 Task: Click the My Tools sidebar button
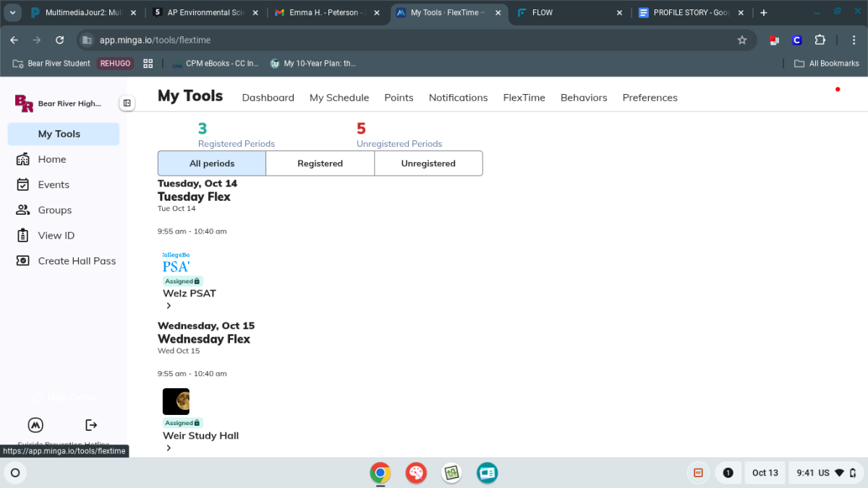64,134
